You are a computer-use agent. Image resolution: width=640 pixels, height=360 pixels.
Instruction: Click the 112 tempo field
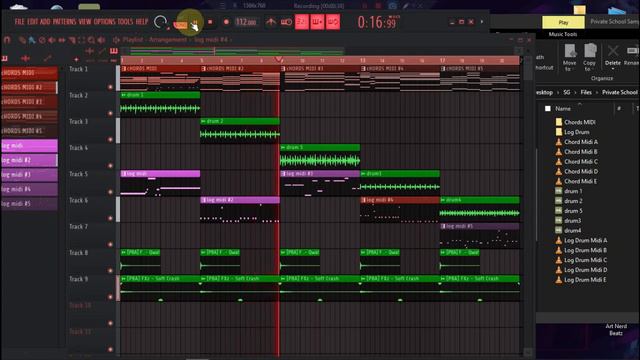(x=246, y=22)
